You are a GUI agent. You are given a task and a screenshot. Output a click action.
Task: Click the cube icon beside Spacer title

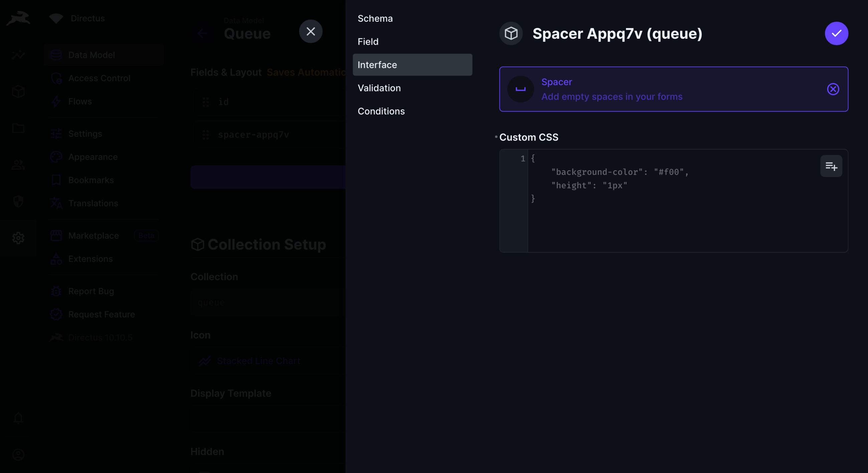(x=510, y=33)
